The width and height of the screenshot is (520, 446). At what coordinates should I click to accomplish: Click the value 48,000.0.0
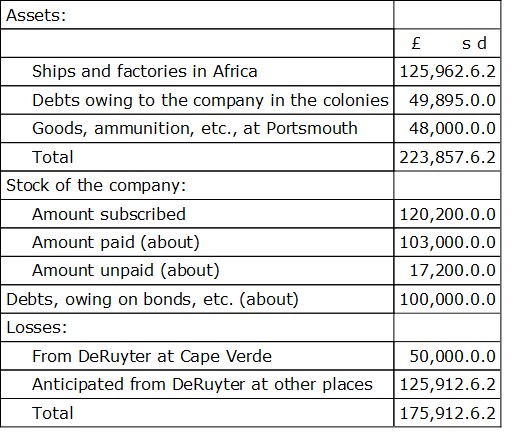pos(452,128)
